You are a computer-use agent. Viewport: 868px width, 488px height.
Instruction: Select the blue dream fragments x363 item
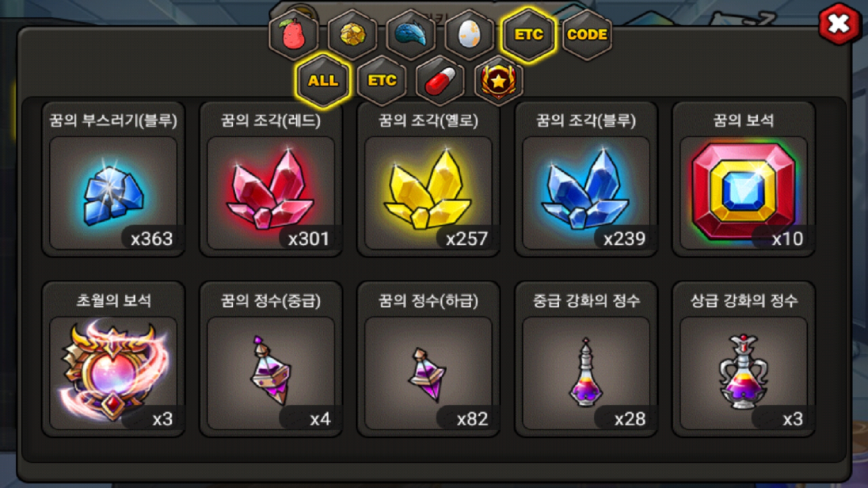(113, 179)
